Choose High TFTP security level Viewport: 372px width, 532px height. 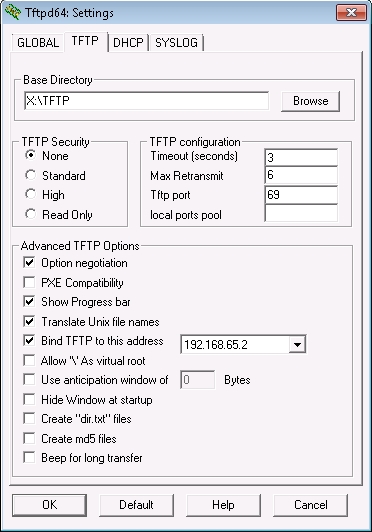point(31,194)
